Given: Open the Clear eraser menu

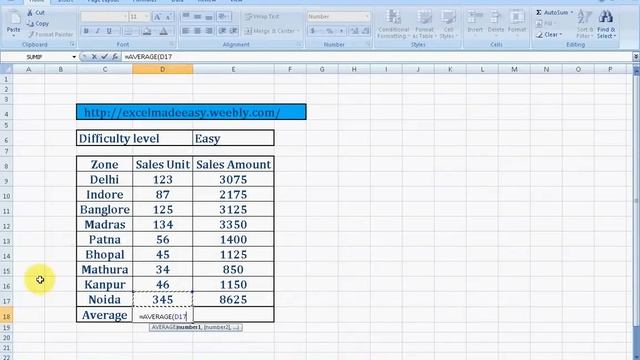Looking at the screenshot, I should pyautogui.click(x=549, y=35).
